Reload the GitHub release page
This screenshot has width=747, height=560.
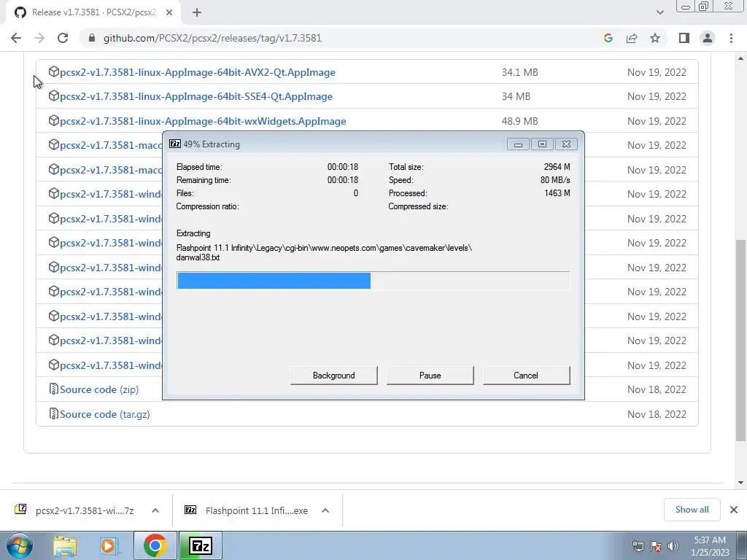pos(63,38)
